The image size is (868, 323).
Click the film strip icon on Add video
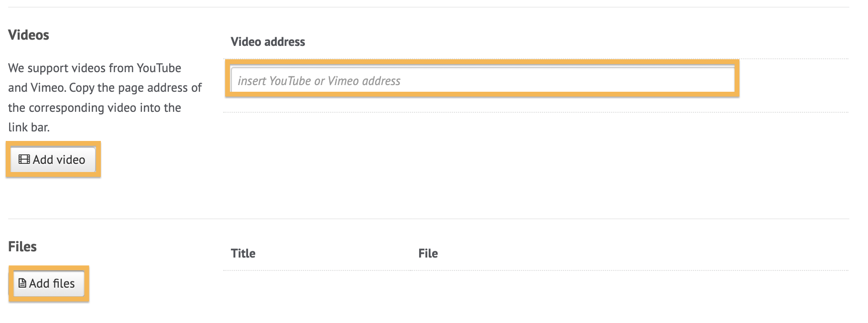tap(24, 160)
